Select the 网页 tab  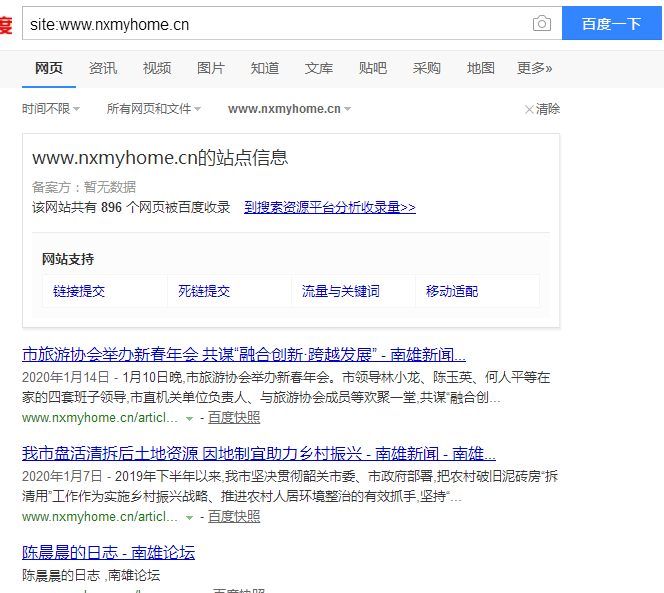point(49,68)
